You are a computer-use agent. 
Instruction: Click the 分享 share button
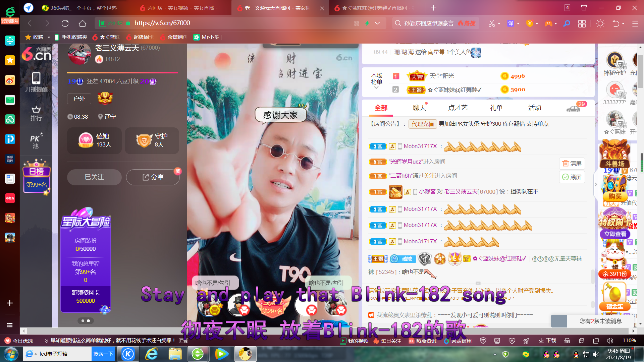click(153, 177)
